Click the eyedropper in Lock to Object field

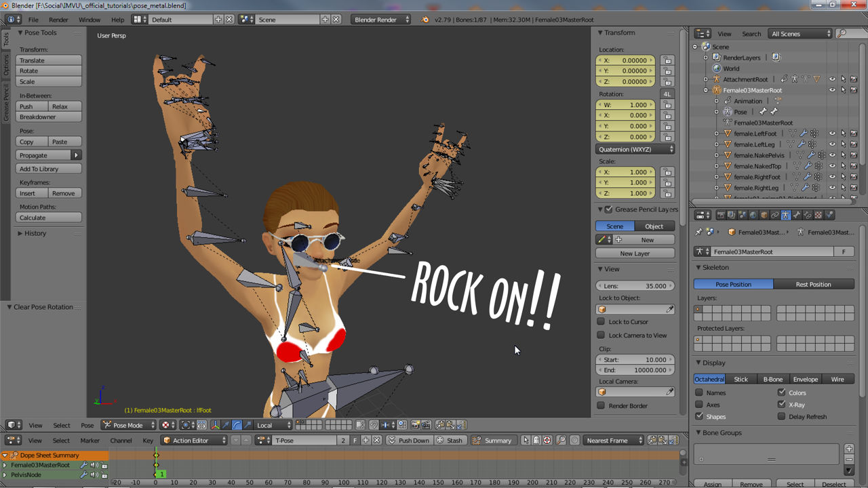point(669,310)
